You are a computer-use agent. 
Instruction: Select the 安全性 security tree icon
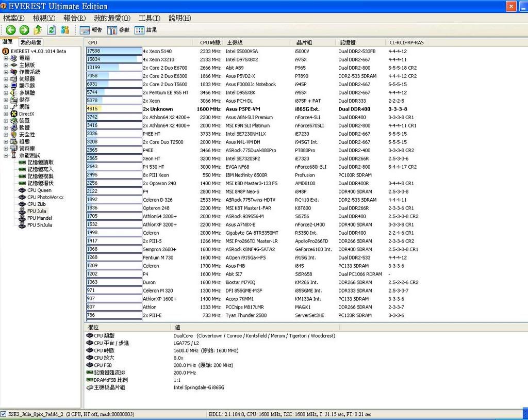tap(14, 135)
